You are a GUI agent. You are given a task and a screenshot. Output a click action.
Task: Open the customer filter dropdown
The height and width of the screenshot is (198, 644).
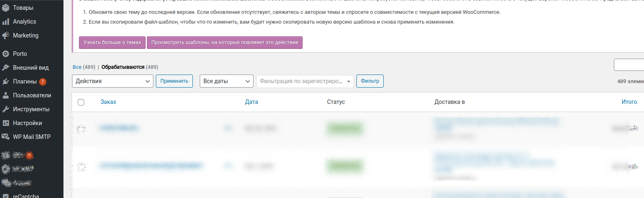[305, 81]
